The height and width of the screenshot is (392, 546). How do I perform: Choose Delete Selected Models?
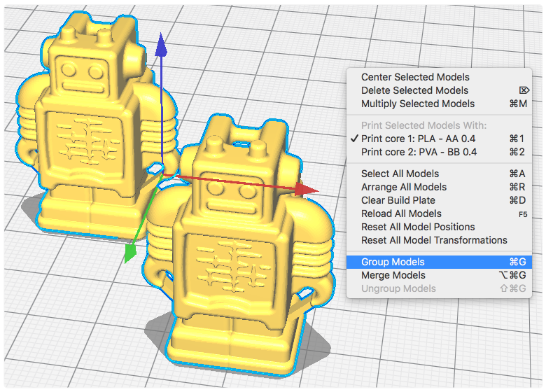pos(439,90)
